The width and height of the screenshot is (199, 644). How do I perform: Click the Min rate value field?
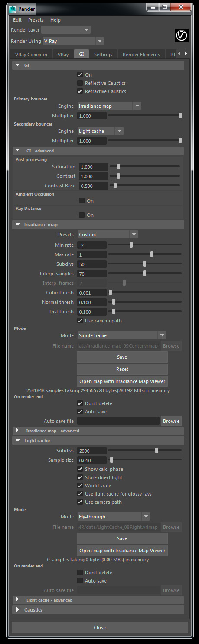pyautogui.click(x=92, y=245)
